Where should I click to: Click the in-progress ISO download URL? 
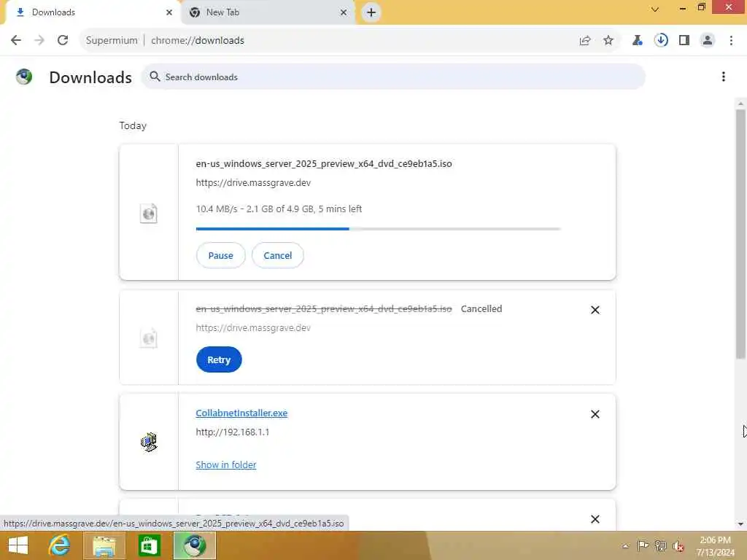253,182
